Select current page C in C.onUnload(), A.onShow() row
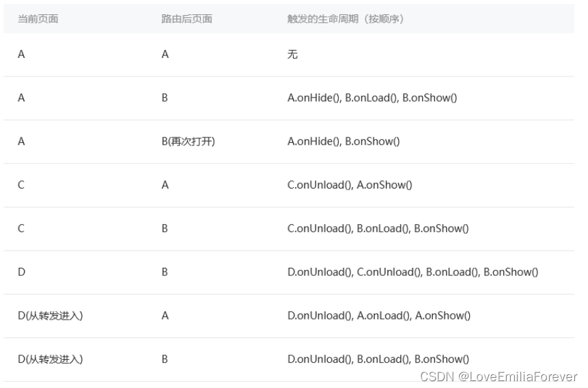The width and height of the screenshot is (588, 388). [x=21, y=185]
